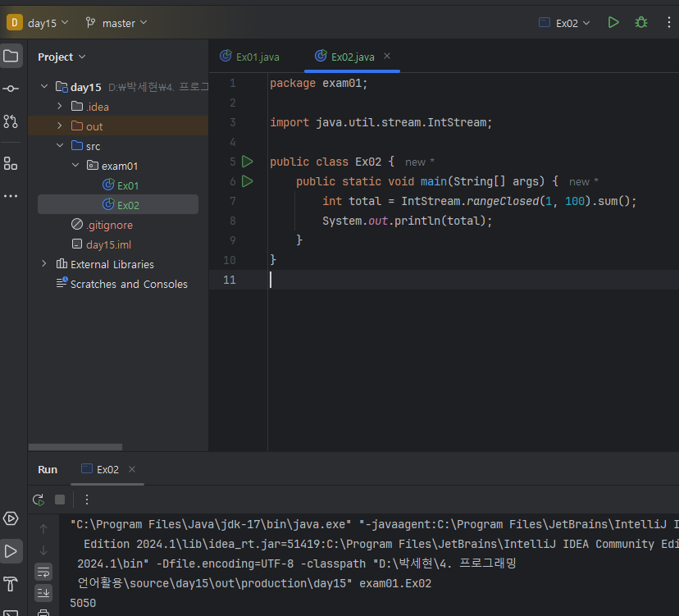Open the Build hammer tool window
Image resolution: width=679 pixels, height=616 pixels.
(11, 584)
